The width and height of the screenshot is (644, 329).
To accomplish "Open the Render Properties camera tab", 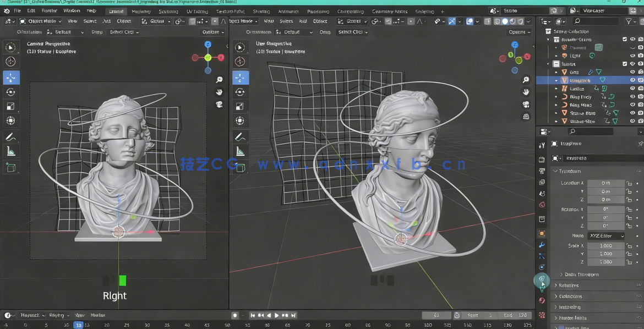I will (x=542, y=159).
